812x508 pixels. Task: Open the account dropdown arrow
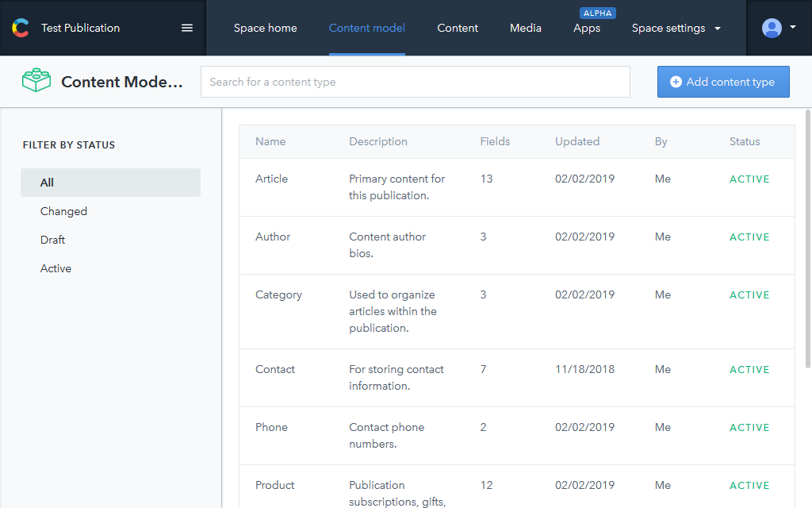(793, 28)
